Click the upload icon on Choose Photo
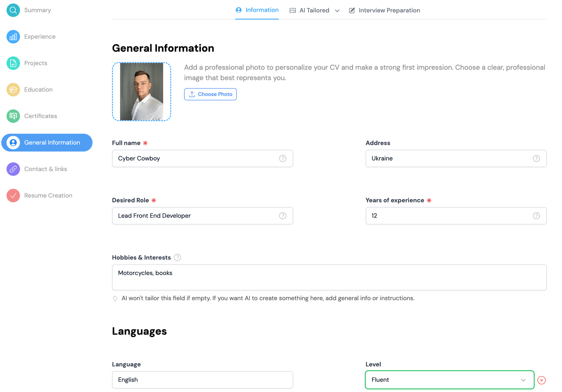This screenshot has width=562, height=392. tap(192, 94)
